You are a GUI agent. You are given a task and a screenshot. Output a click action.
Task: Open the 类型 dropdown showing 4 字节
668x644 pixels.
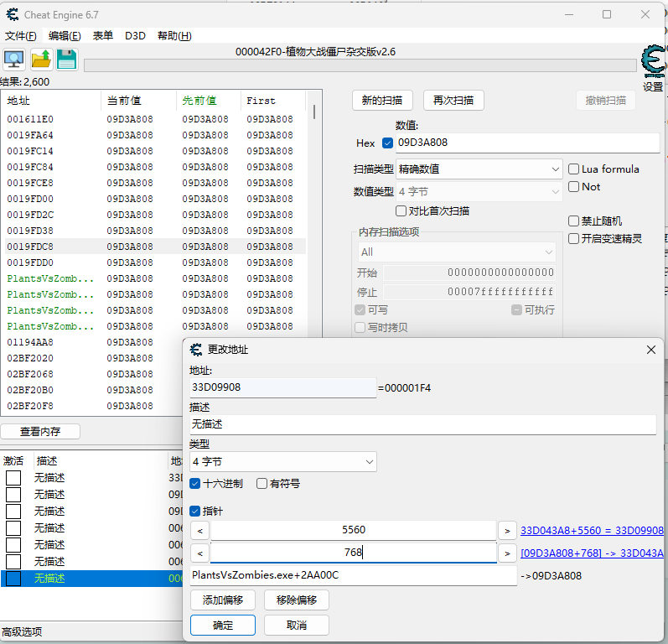(x=283, y=461)
